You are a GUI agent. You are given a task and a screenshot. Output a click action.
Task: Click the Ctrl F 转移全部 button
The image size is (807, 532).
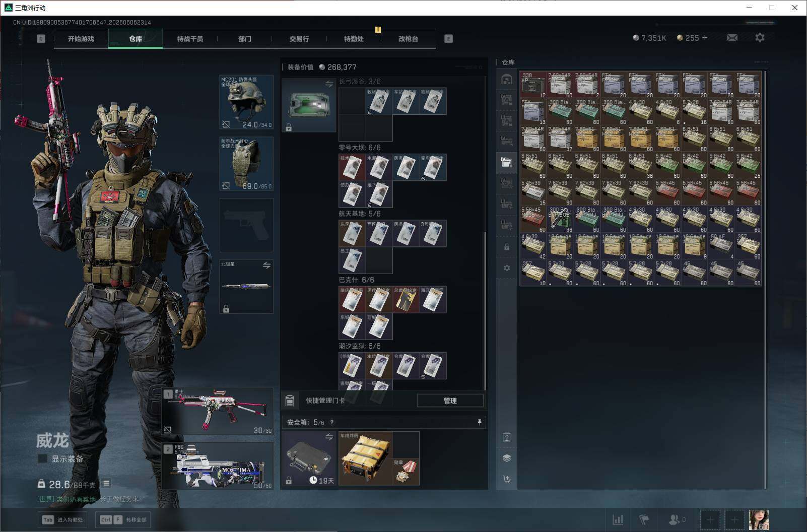(123, 519)
